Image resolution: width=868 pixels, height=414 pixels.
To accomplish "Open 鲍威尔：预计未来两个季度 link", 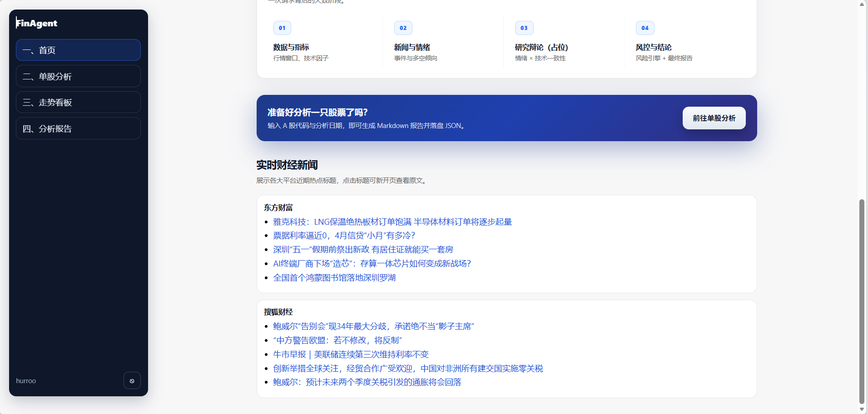I will coord(367,382).
